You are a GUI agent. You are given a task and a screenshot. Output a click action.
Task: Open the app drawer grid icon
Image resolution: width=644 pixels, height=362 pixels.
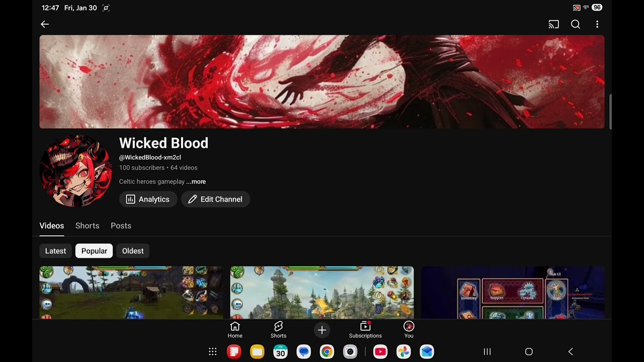pos(213,352)
